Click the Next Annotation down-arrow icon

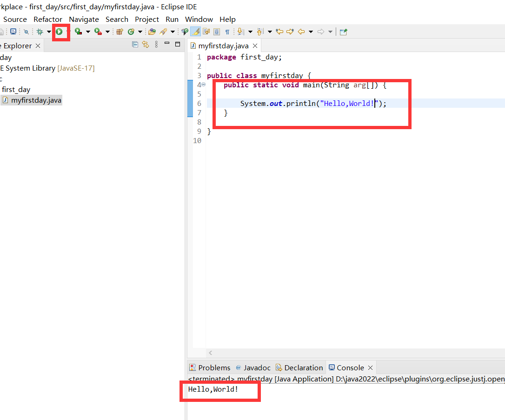coord(240,32)
